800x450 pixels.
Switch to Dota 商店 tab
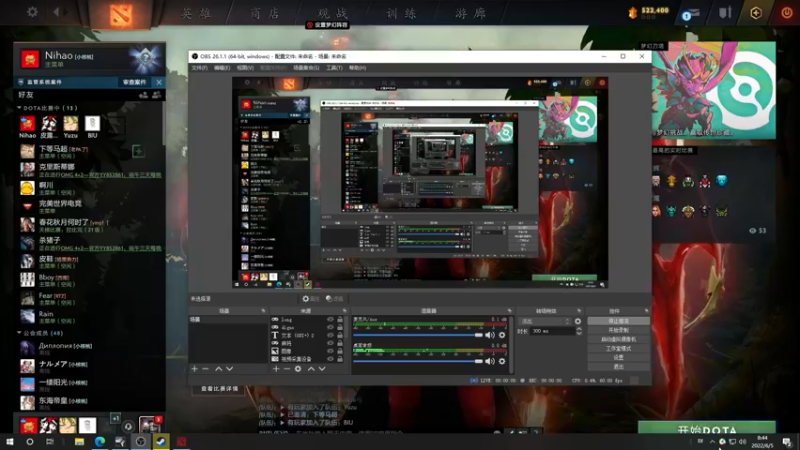click(265, 13)
